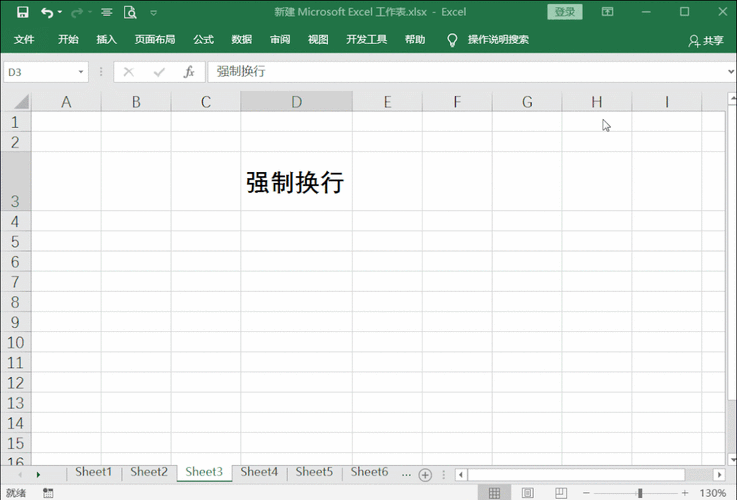Switch to the 插入 ribbon tab
737x500 pixels.
[x=107, y=39]
